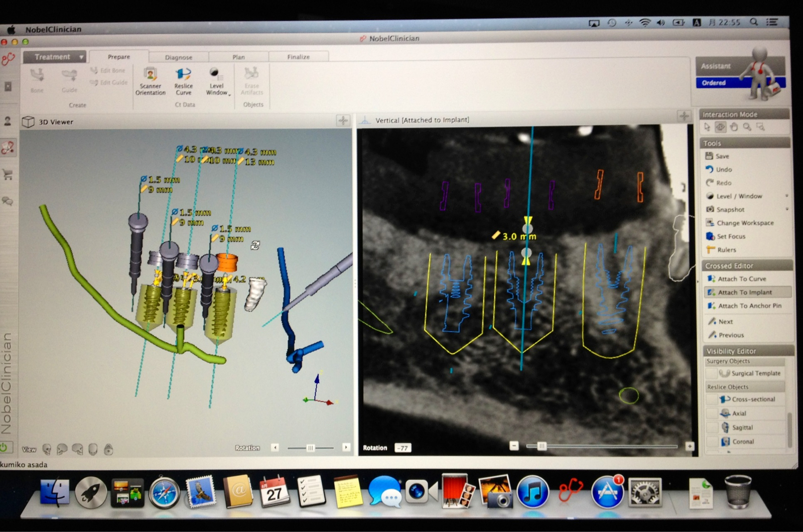Open iTunes from the Dock
This screenshot has width=803, height=532.
click(x=532, y=491)
